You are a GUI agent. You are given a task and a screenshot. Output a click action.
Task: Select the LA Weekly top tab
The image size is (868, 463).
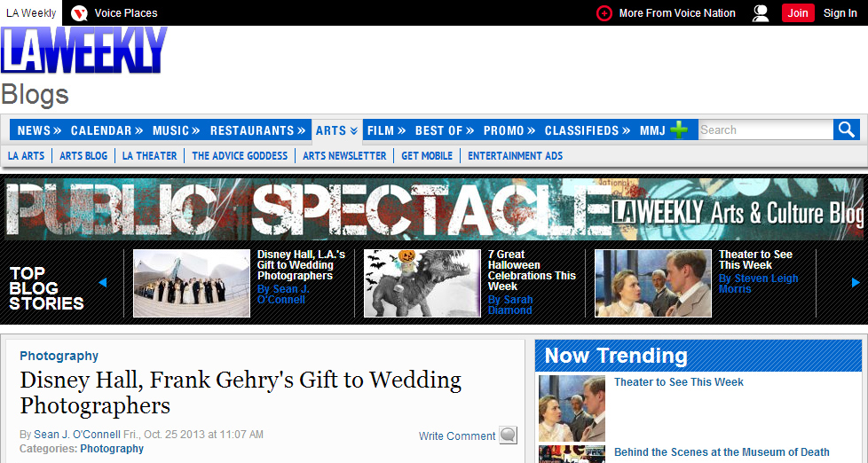point(31,12)
